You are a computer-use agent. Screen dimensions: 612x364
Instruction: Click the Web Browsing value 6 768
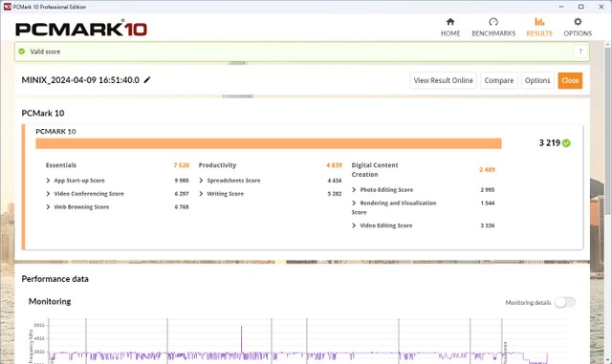(x=182, y=207)
